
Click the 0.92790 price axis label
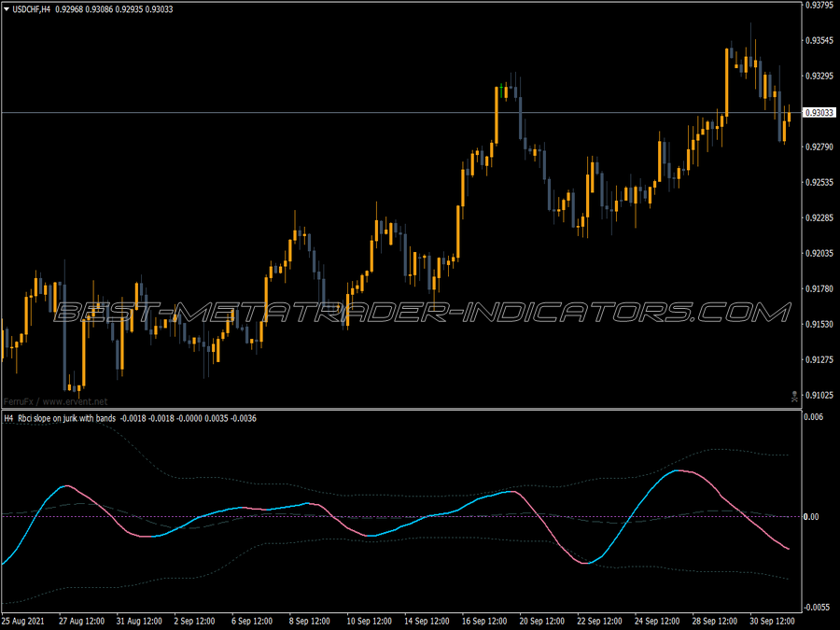pos(819,147)
